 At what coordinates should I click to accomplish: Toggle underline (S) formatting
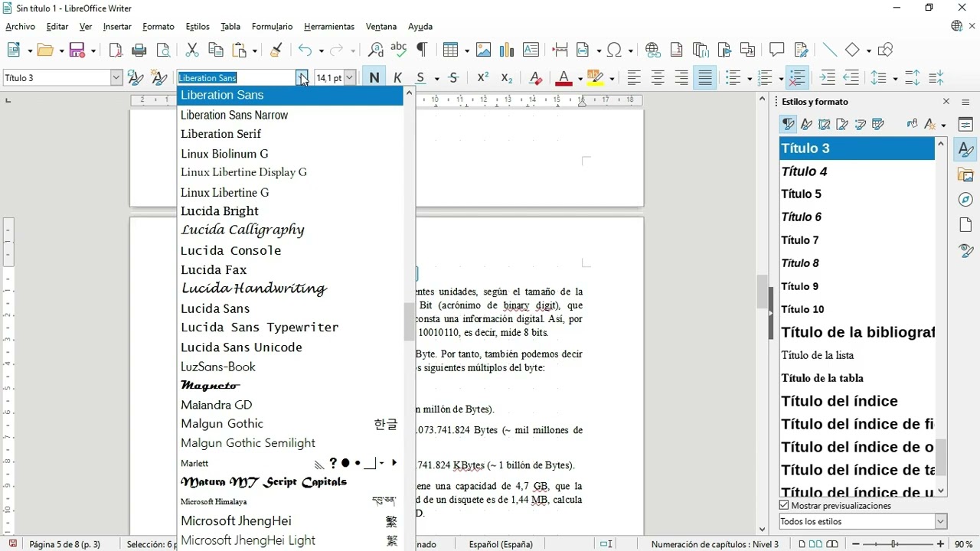420,78
